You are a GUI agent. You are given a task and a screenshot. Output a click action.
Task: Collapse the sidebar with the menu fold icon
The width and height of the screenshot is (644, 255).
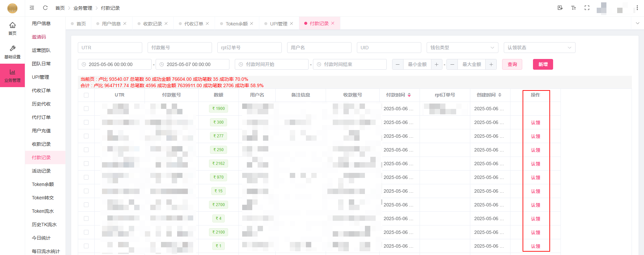click(x=32, y=8)
